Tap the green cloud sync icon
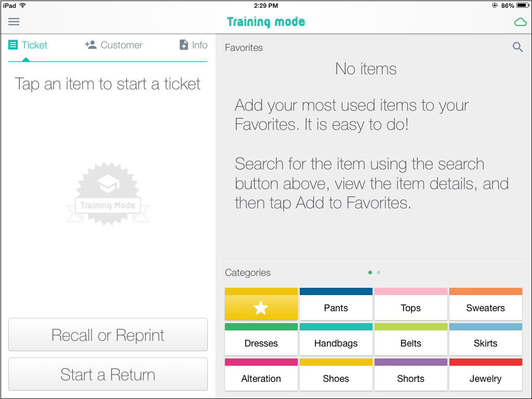The width and height of the screenshot is (532, 399). (x=521, y=22)
